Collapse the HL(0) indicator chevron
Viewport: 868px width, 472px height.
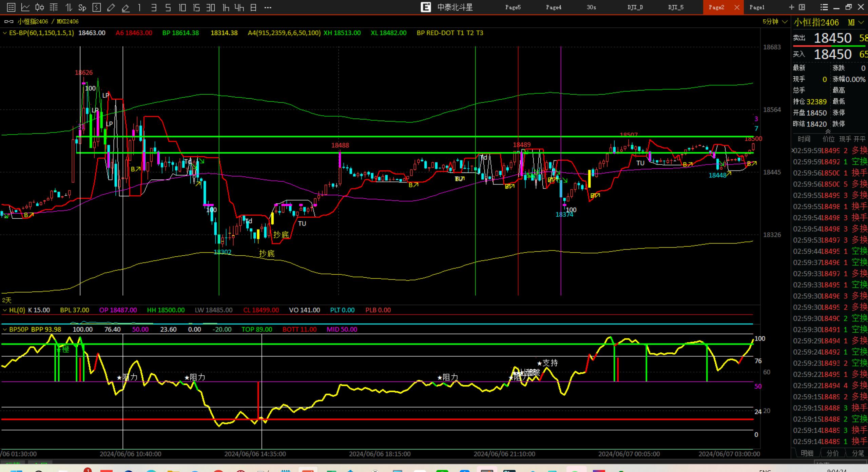click(5, 310)
